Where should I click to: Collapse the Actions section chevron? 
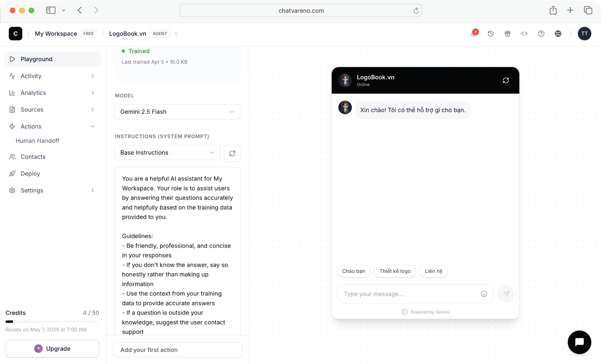[x=92, y=126]
